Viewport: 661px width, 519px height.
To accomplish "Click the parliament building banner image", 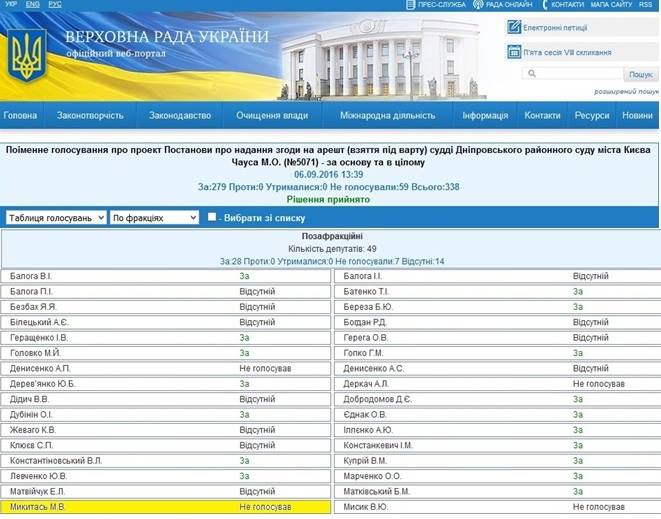I will [x=382, y=57].
